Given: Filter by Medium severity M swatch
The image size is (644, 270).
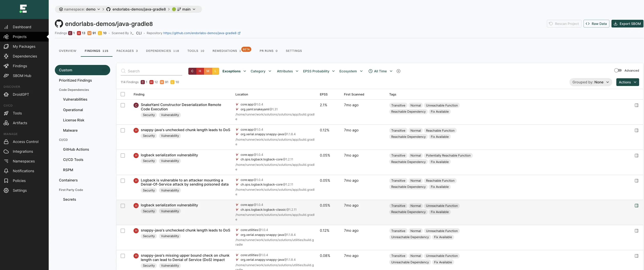Looking at the screenshot, I should (208, 71).
